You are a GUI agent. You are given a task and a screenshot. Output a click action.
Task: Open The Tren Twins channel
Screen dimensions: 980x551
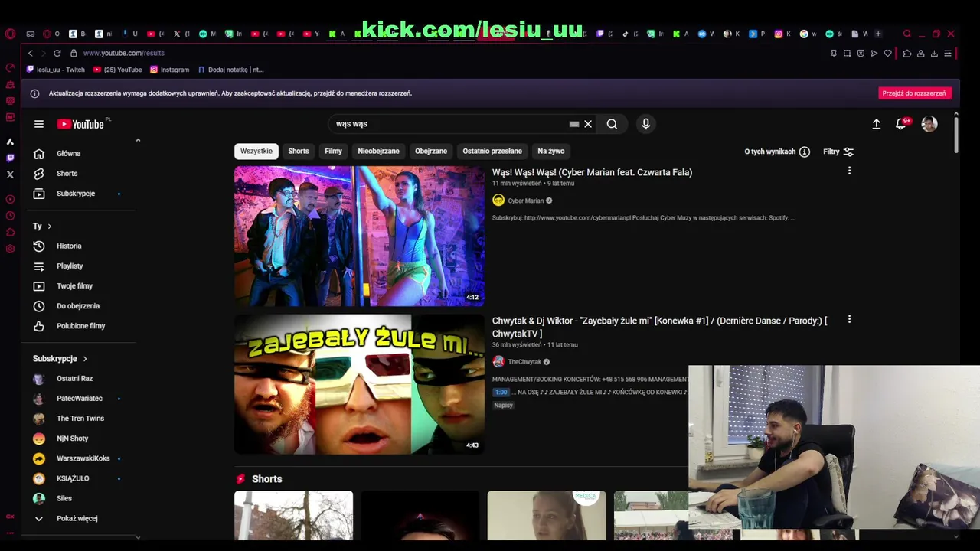[80, 419]
